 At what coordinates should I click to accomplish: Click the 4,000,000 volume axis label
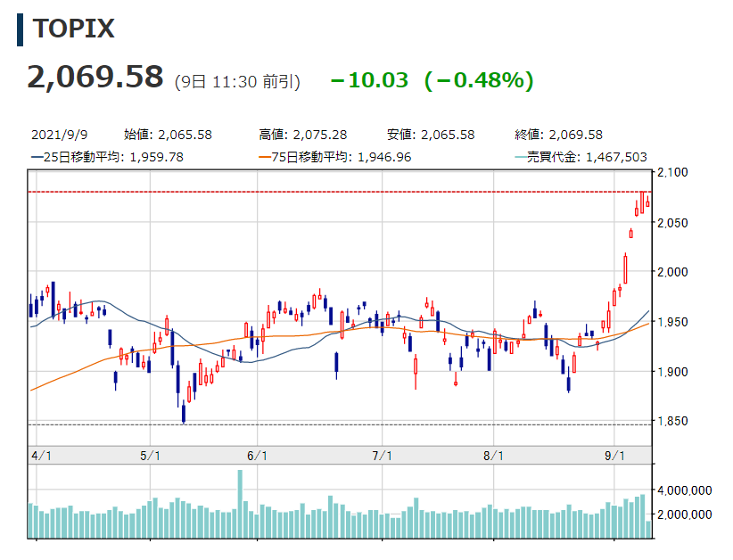684,490
